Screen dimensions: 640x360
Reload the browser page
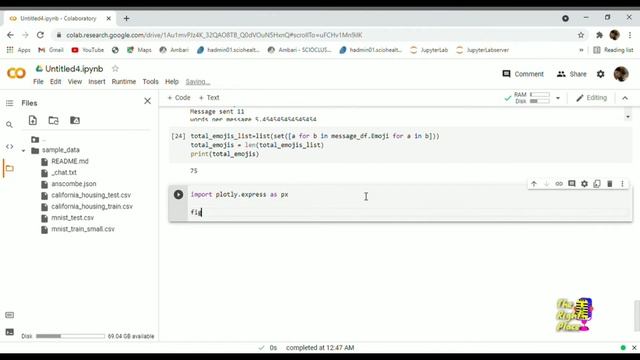tap(40, 35)
